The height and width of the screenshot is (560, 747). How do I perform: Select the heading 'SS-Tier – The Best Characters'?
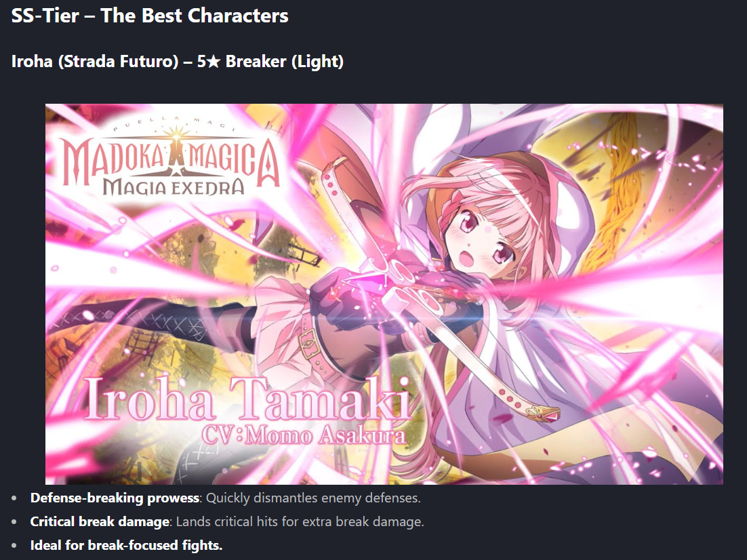[x=150, y=15]
